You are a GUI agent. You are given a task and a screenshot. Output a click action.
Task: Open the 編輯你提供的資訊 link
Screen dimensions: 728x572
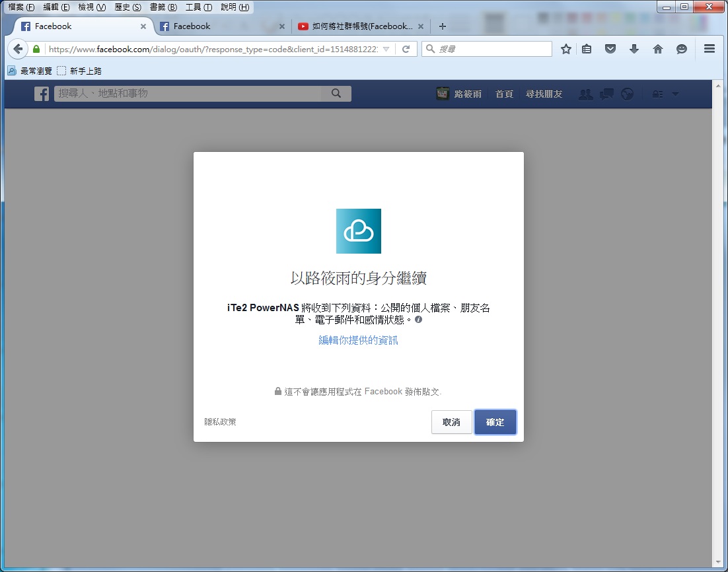click(358, 340)
